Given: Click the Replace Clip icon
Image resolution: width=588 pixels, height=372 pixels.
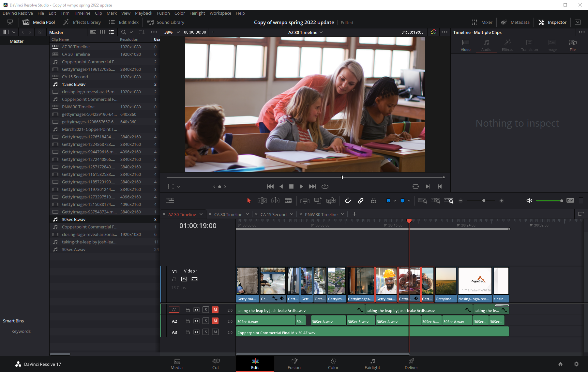Looking at the screenshot, I should tap(331, 201).
